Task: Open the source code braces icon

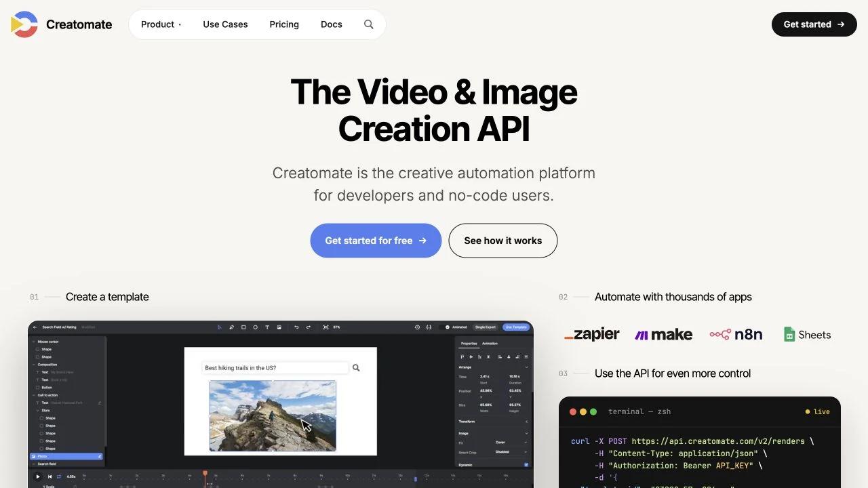Action: 429,327
